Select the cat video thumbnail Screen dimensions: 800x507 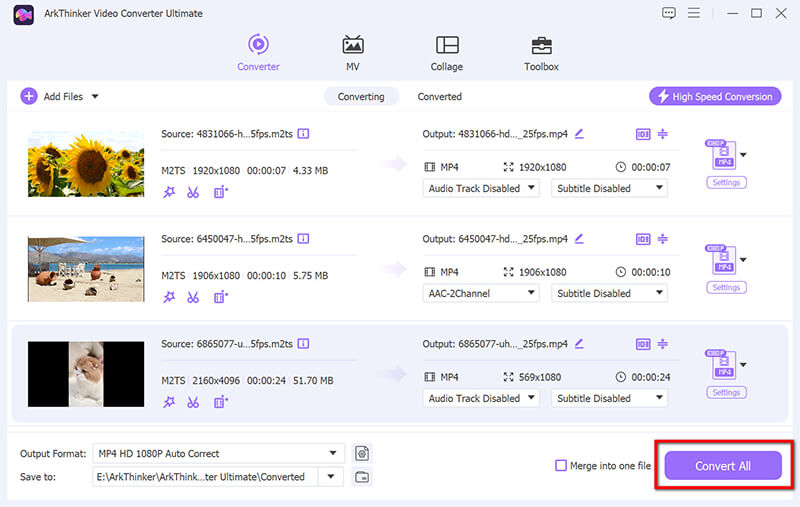(86, 374)
